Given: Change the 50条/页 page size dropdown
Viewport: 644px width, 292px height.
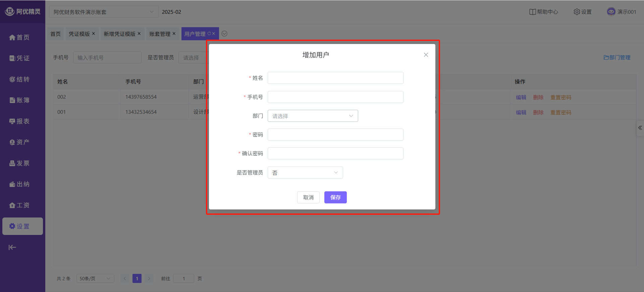Looking at the screenshot, I should point(95,279).
